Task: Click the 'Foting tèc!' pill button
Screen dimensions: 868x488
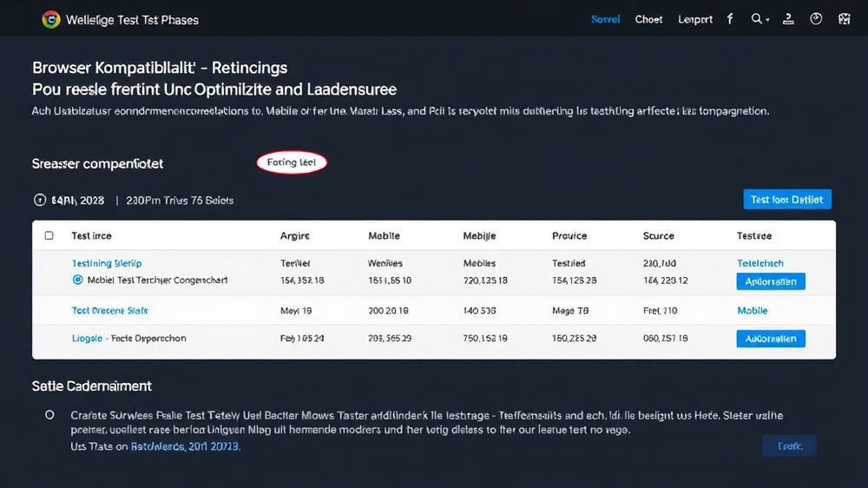Action: [292, 162]
